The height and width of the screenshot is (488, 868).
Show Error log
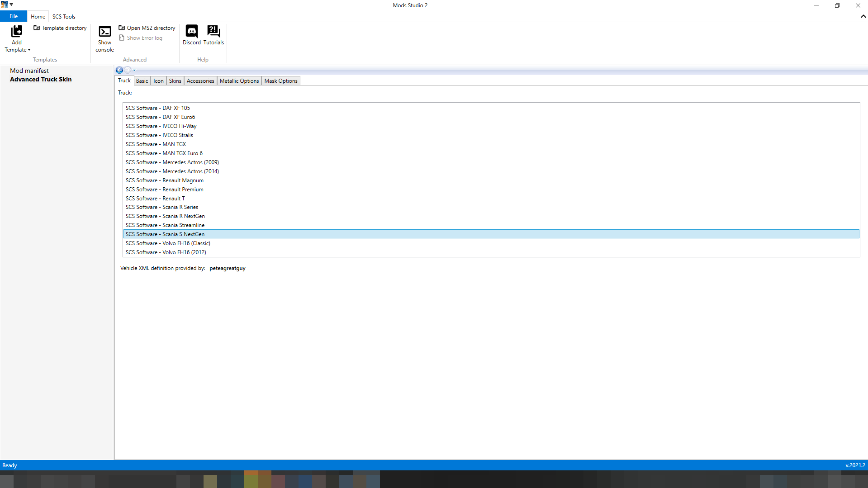point(141,38)
